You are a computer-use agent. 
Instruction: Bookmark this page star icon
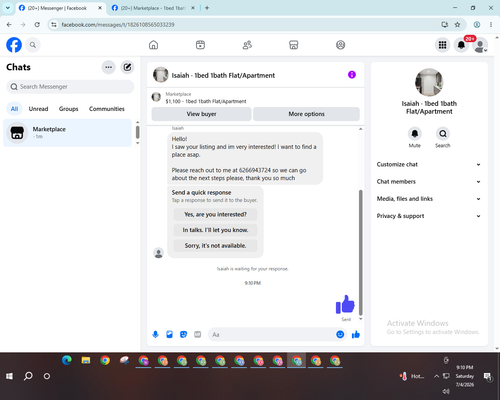click(457, 24)
